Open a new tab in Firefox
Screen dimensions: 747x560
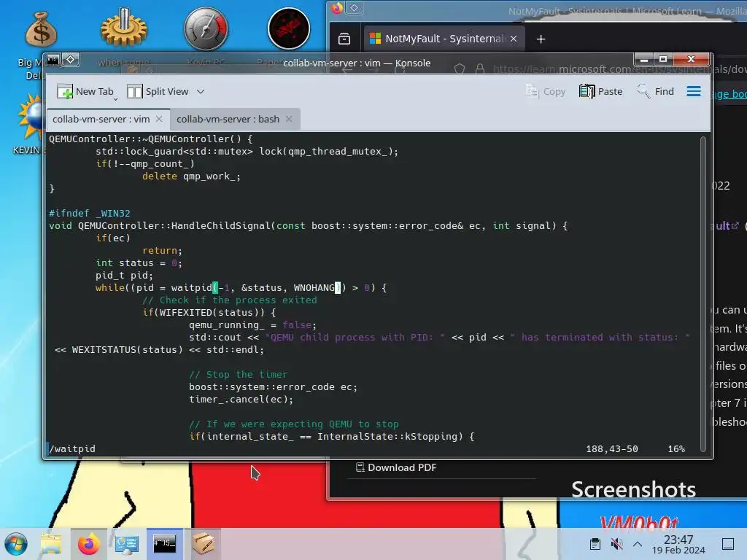(541, 39)
